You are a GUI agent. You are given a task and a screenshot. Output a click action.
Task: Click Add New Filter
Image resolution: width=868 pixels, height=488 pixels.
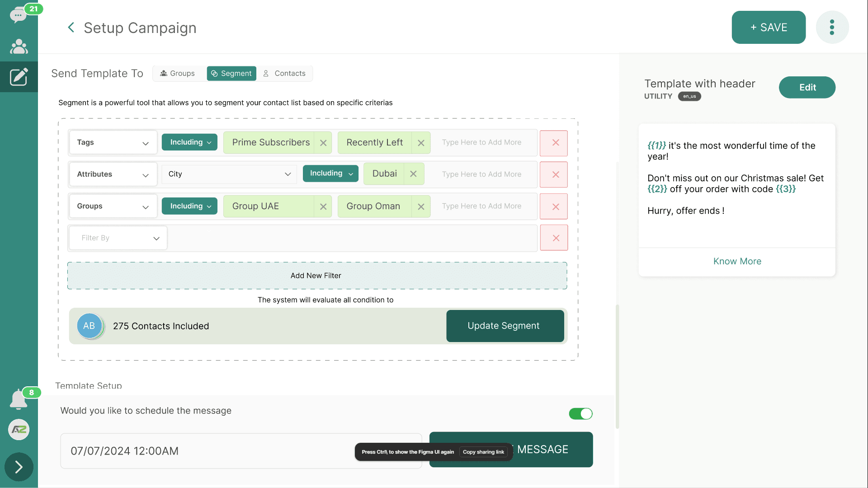[x=317, y=276]
